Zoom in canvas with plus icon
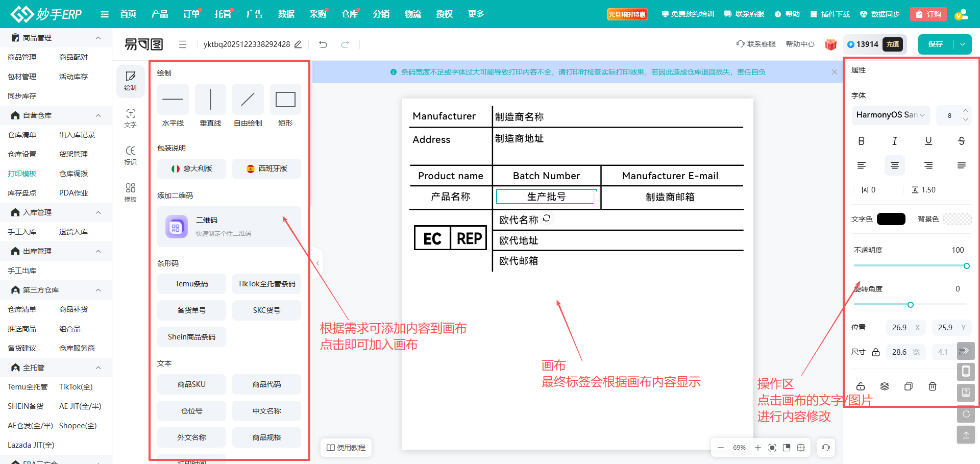 tap(758, 448)
